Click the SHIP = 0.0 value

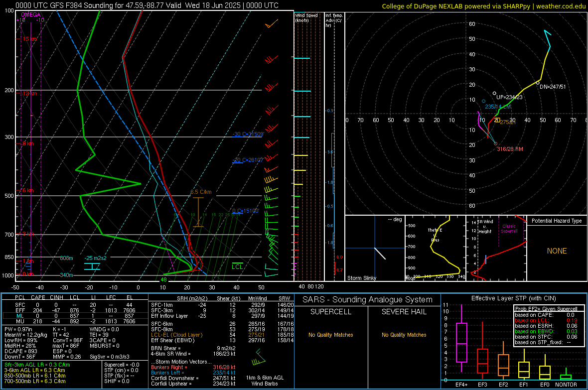(x=117, y=381)
